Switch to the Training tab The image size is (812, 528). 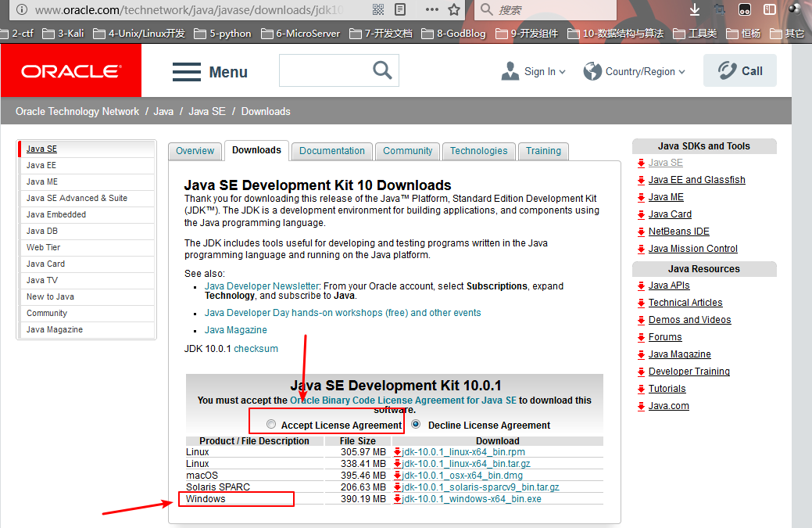click(543, 151)
